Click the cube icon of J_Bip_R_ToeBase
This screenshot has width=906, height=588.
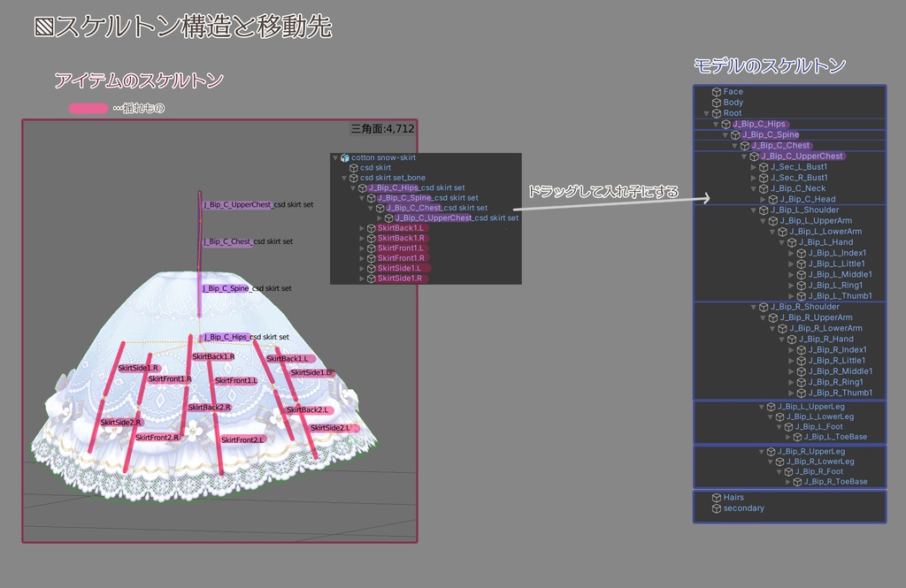tap(797, 482)
